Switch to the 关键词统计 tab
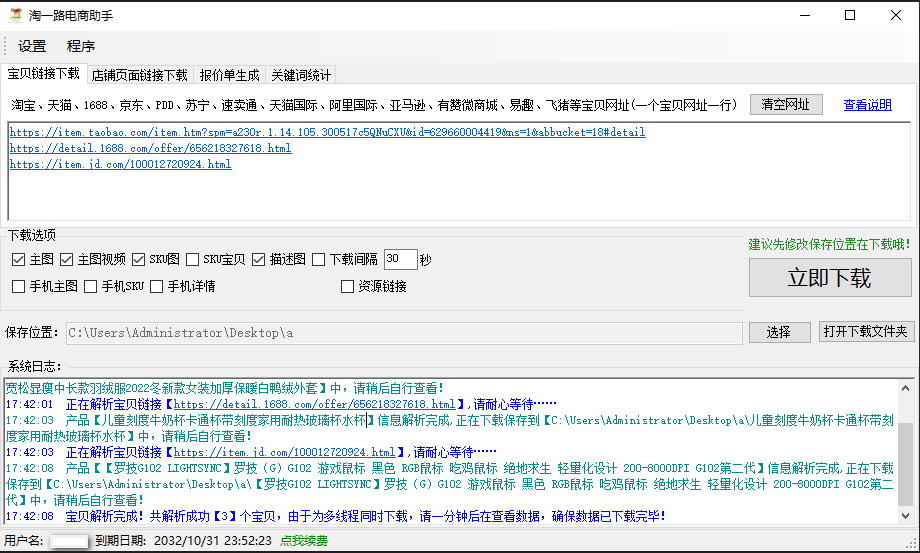 pyautogui.click(x=300, y=75)
